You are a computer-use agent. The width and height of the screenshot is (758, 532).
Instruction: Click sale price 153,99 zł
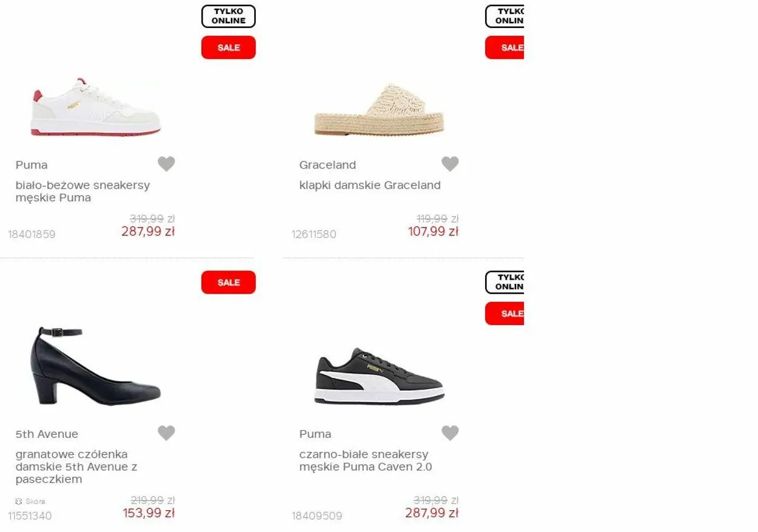[149, 513]
